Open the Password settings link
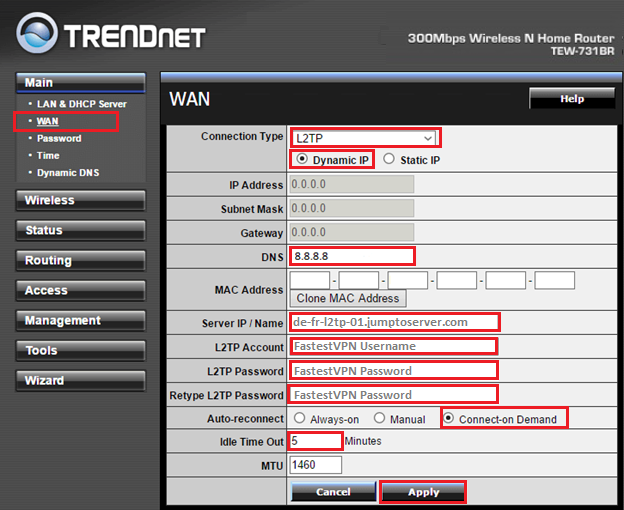 (59, 138)
